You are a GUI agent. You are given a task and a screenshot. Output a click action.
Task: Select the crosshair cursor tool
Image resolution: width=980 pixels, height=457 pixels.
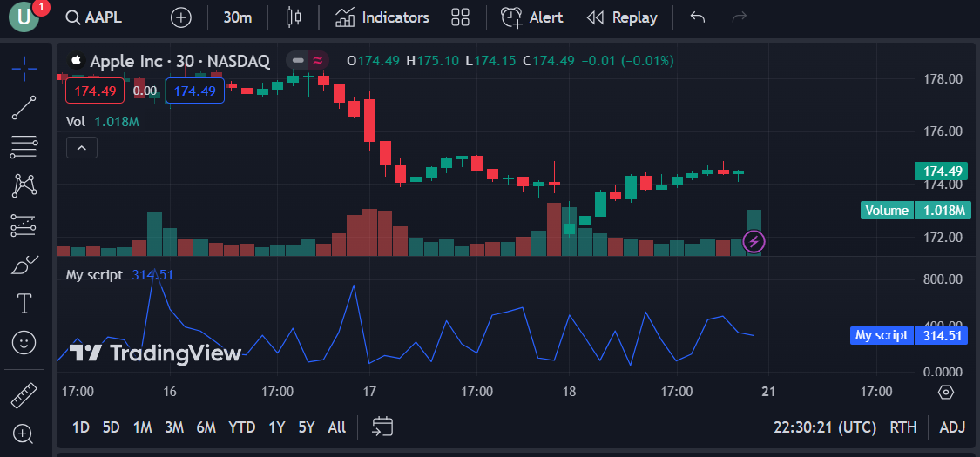click(x=24, y=69)
